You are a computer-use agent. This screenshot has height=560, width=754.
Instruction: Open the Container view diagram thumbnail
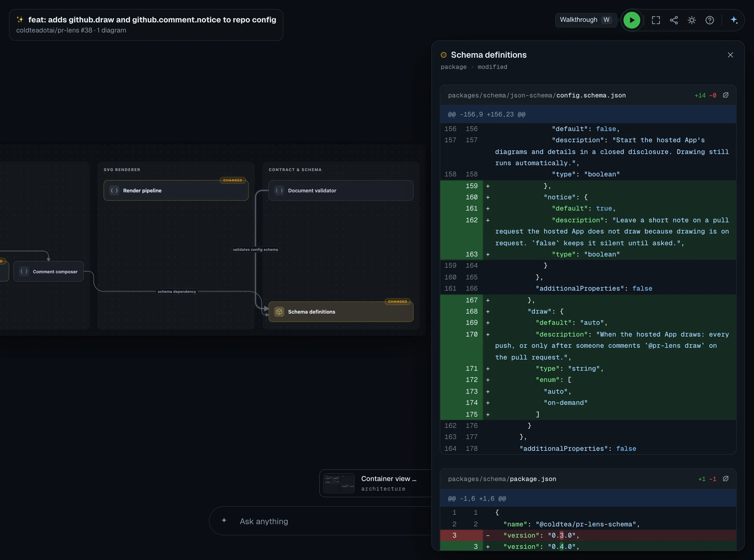[339, 483]
